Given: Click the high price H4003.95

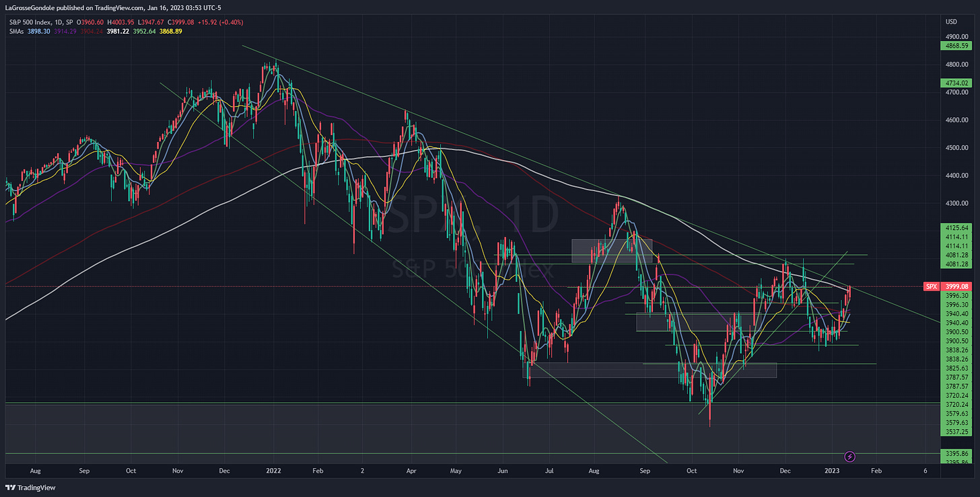Looking at the screenshot, I should coord(120,22).
